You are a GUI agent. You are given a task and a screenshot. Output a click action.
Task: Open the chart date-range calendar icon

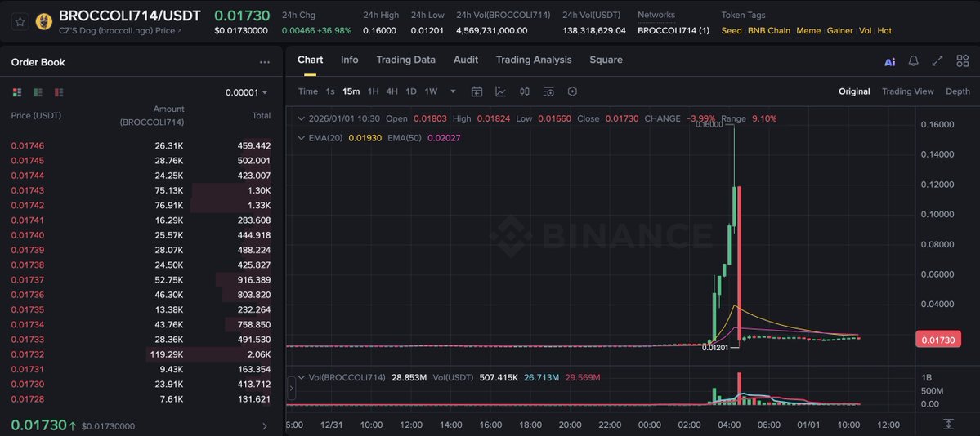pyautogui.click(x=477, y=91)
